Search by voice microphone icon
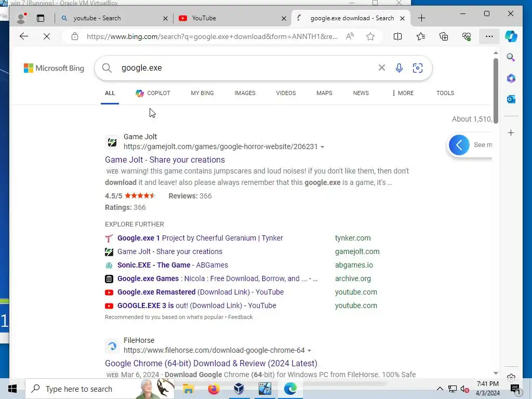This screenshot has height=399, width=532. point(400,68)
